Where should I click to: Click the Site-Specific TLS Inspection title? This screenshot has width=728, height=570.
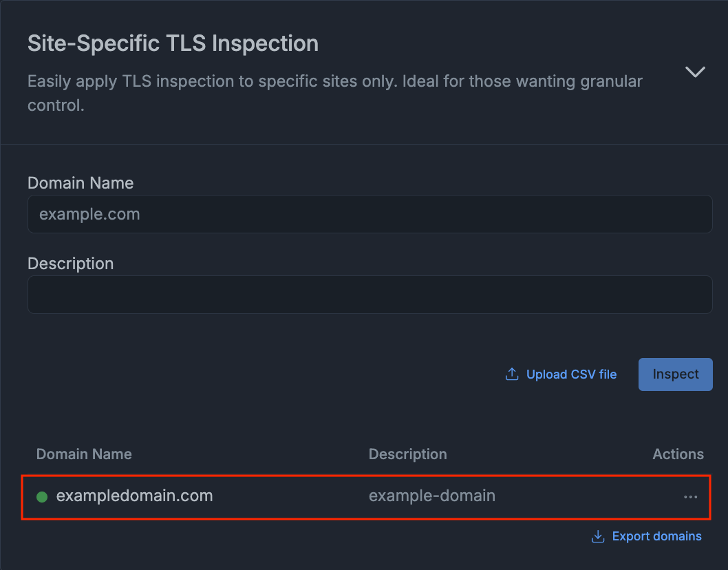point(173,43)
